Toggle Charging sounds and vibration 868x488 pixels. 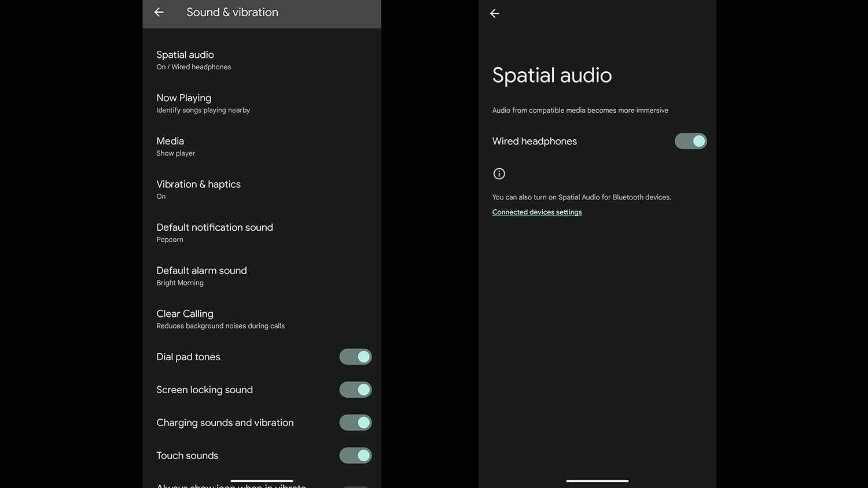[x=355, y=423]
